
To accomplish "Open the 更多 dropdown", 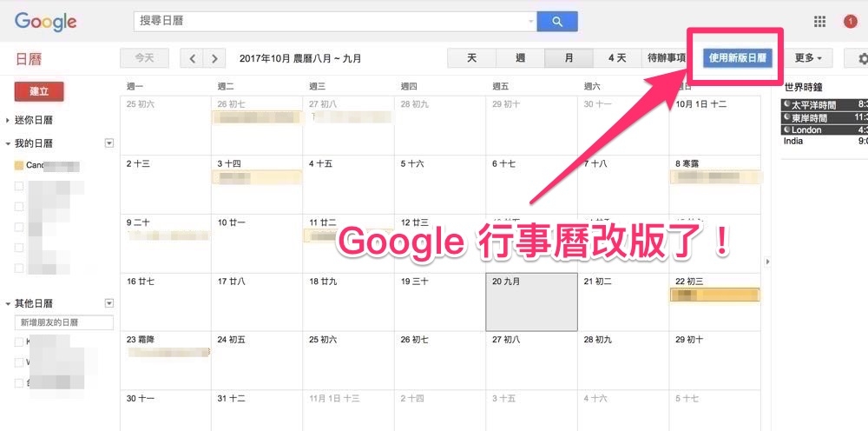I will (808, 58).
